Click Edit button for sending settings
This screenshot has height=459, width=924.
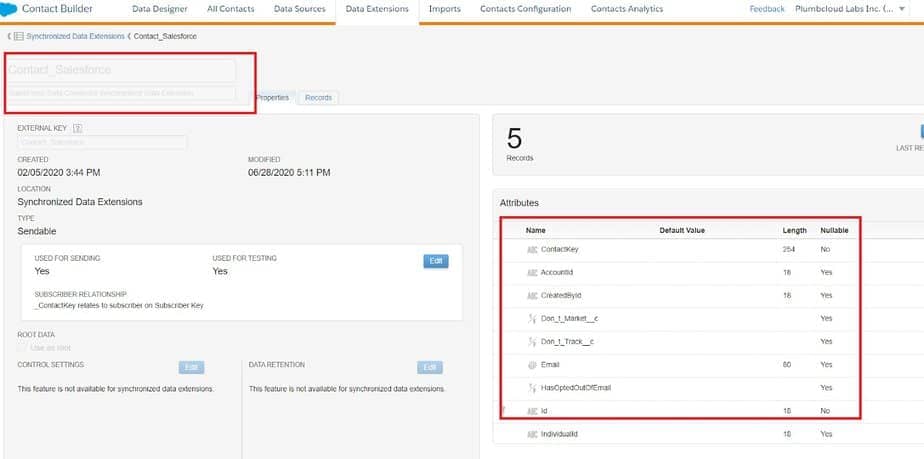pyautogui.click(x=435, y=261)
